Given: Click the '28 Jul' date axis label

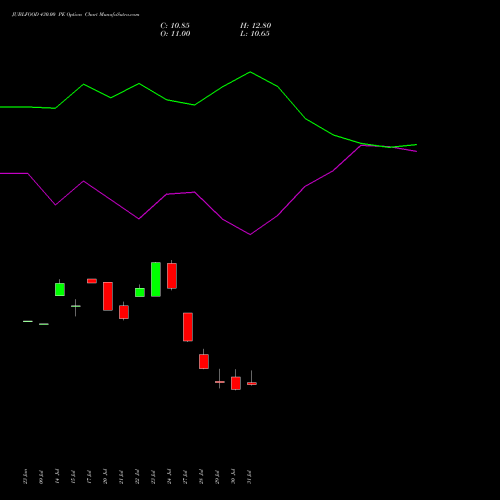Looking at the screenshot, I should [x=201, y=477].
